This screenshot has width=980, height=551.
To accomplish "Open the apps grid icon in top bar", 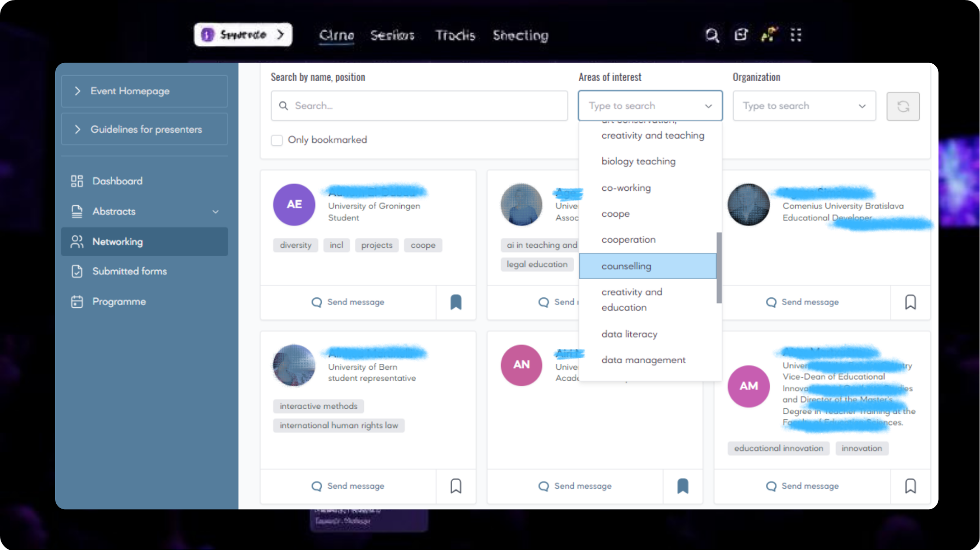I will click(796, 35).
